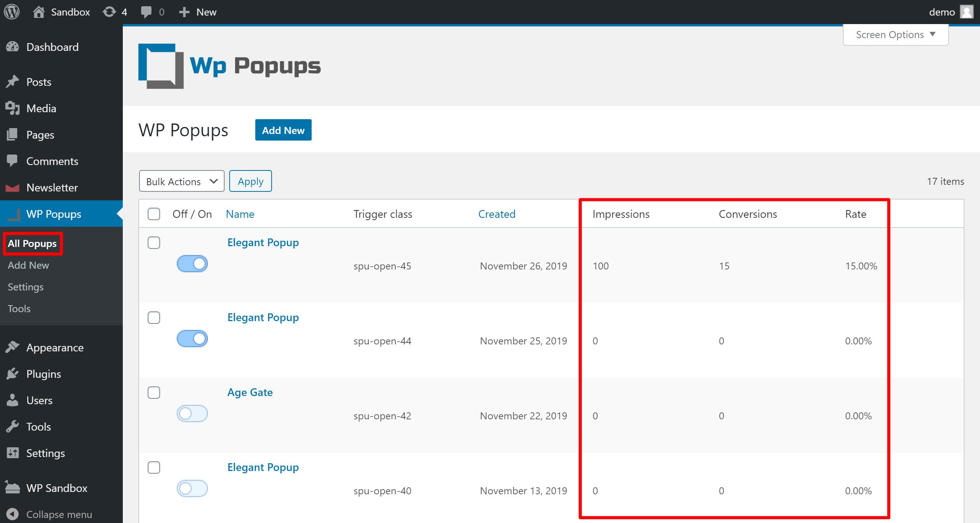Click the Comments icon in sidebar
The width and height of the screenshot is (980, 523).
click(12, 161)
